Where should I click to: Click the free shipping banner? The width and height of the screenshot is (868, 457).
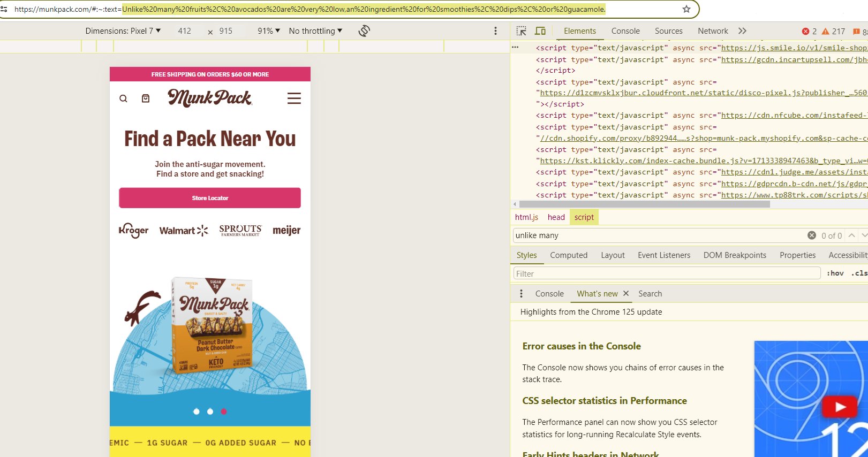tap(210, 74)
